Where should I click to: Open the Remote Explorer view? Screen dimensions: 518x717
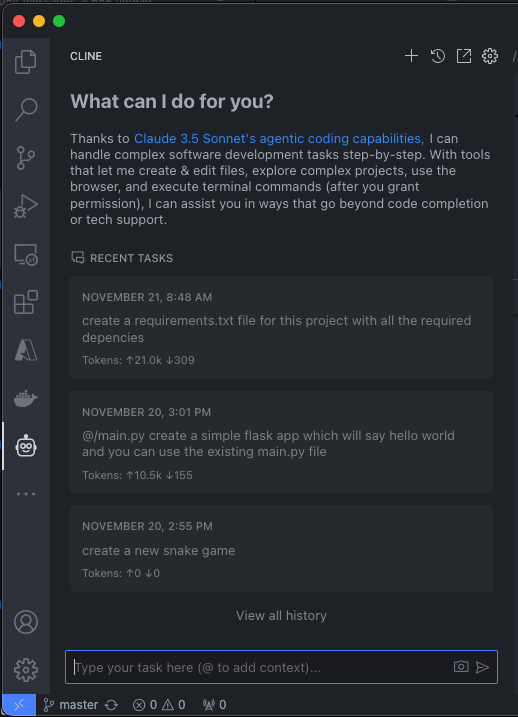26,255
